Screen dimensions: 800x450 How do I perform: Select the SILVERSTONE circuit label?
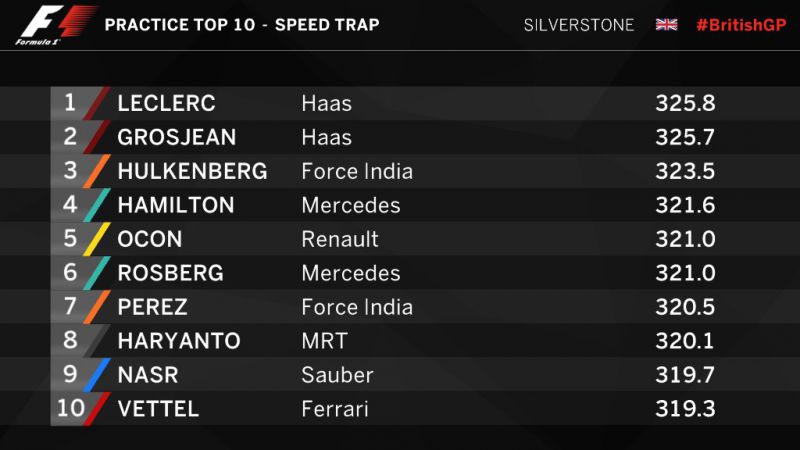point(579,25)
